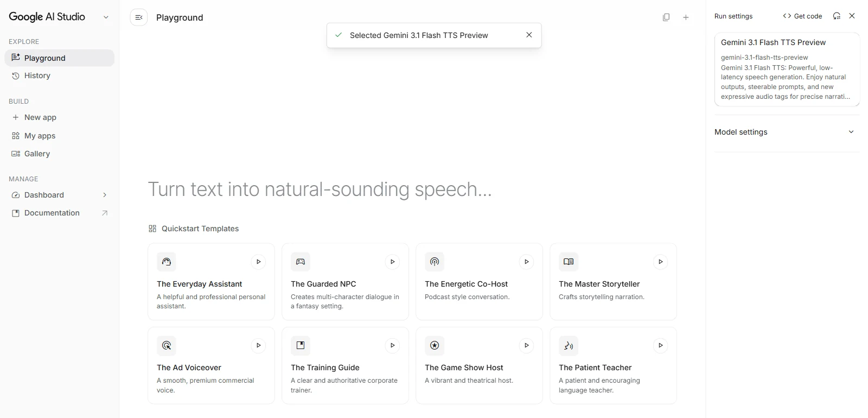Click the My apps grid icon
This screenshot has width=868, height=418.
[x=16, y=136]
